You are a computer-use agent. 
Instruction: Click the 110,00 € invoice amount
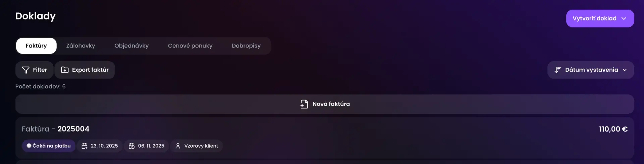pyautogui.click(x=613, y=129)
